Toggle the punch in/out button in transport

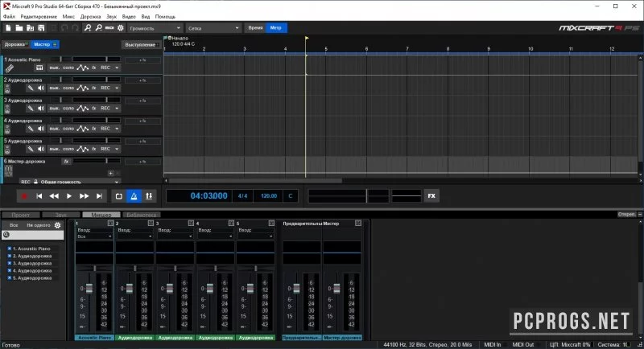(x=149, y=196)
